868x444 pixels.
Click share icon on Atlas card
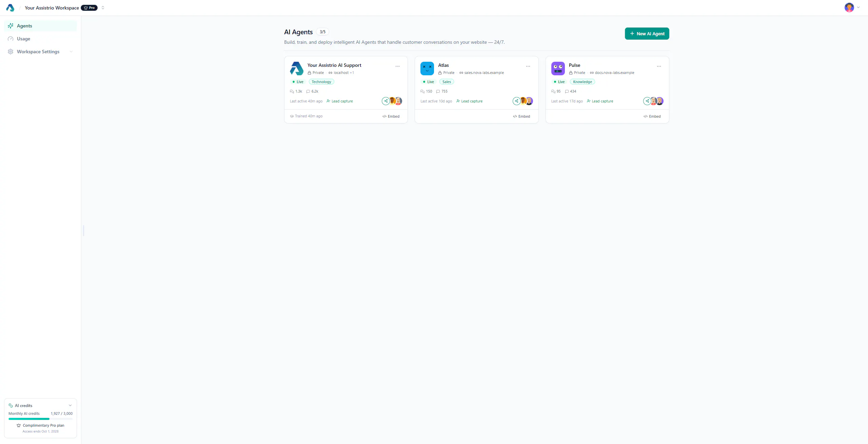click(x=516, y=101)
